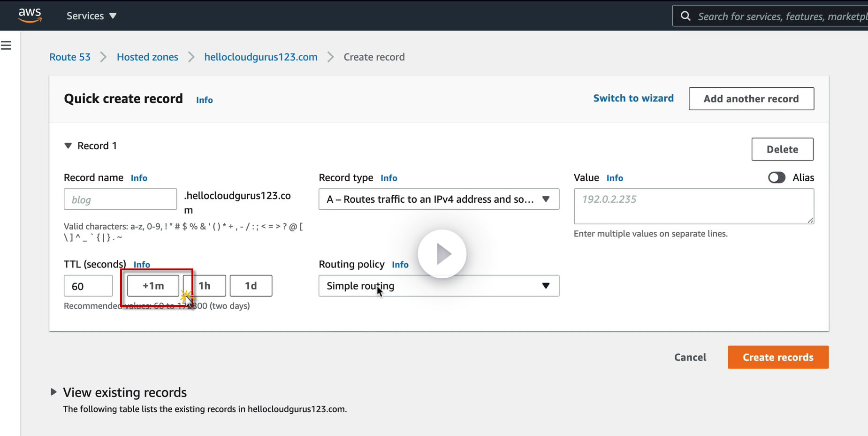Open Info link beside Quick create record
Viewport: 868px width, 436px height.
tap(205, 100)
